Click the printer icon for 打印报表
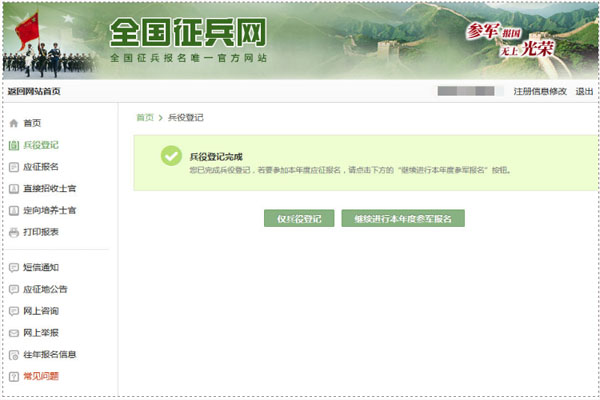This screenshot has height=400, width=600. (x=14, y=232)
